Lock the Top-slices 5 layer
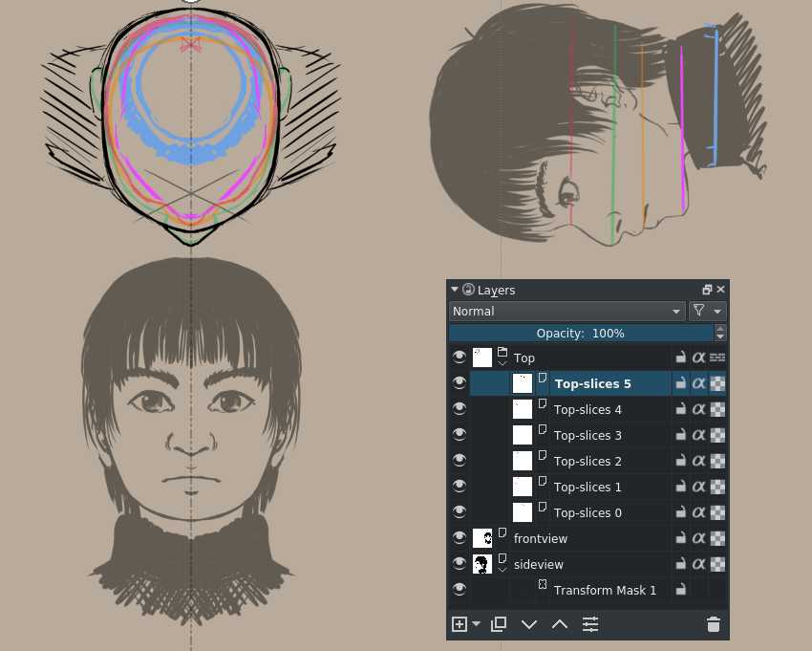Screen dimensions: 812x651 point(681,382)
